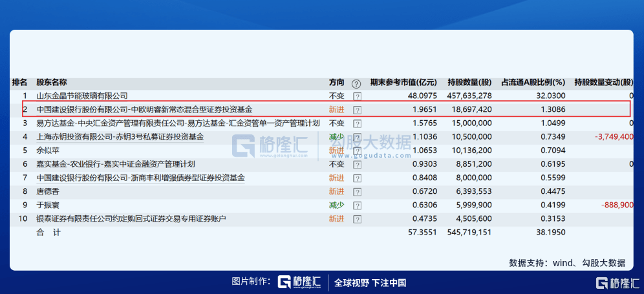This screenshot has width=644, height=294.
Task: Click the 合 计 total row label
Action: pos(48,233)
